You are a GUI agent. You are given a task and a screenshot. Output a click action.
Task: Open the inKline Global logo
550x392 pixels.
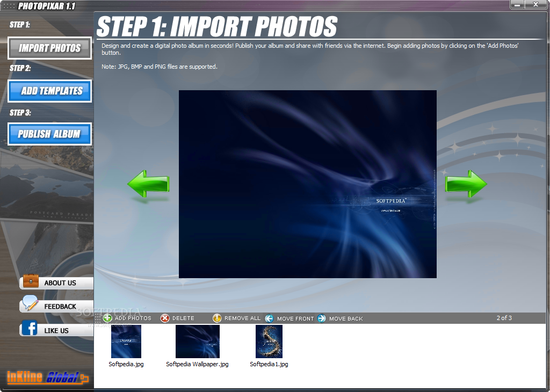[48, 378]
